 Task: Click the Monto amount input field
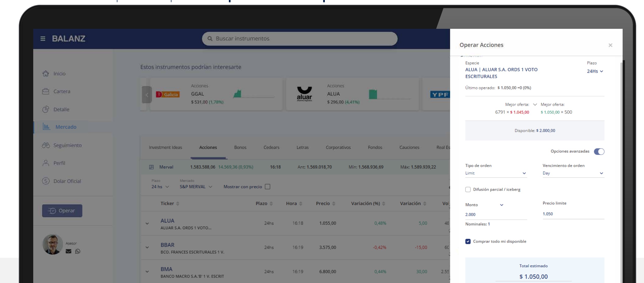pos(496,215)
